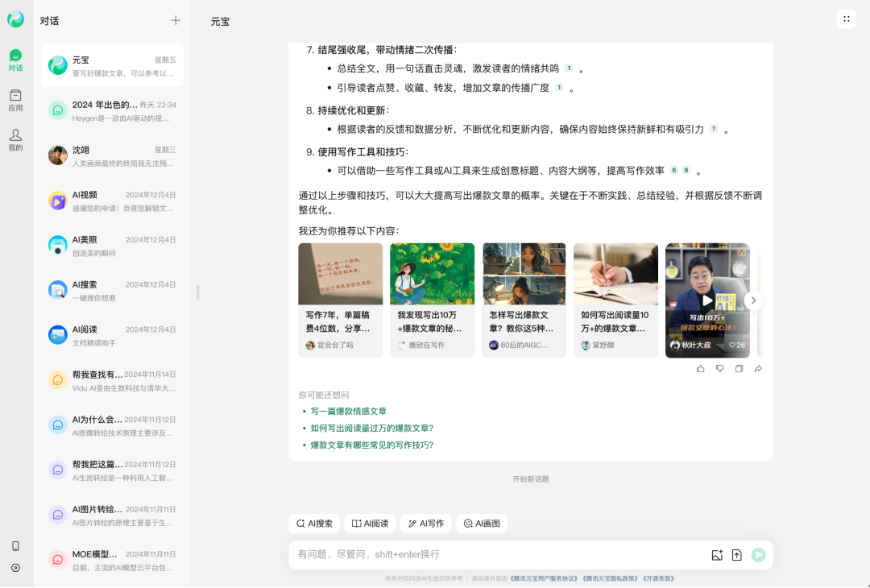Click the AI阅读 button above input

[x=370, y=524]
